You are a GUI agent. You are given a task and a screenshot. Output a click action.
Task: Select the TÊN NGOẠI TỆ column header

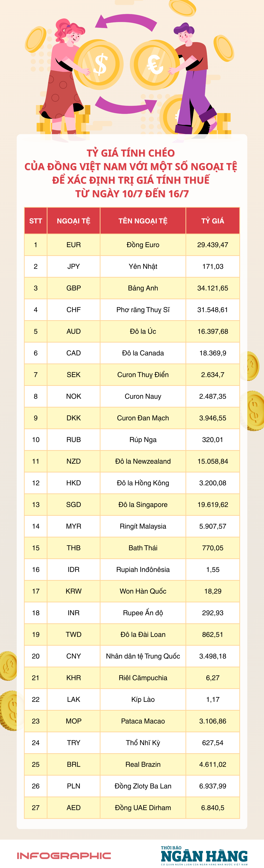(143, 221)
